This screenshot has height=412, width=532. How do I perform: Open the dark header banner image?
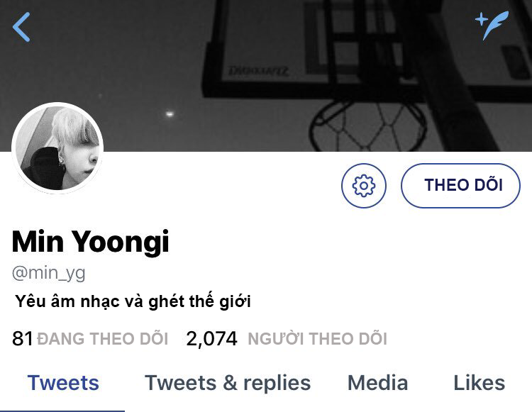(x=266, y=76)
